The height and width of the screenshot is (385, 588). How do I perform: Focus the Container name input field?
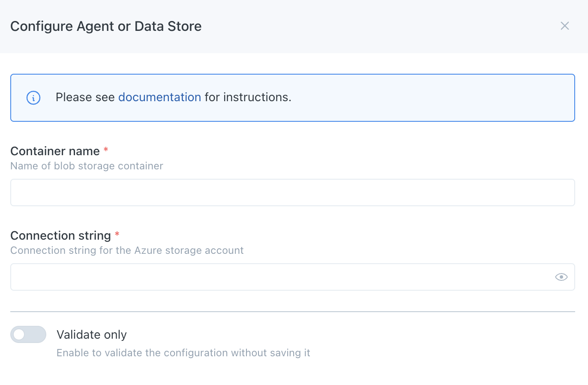click(292, 192)
